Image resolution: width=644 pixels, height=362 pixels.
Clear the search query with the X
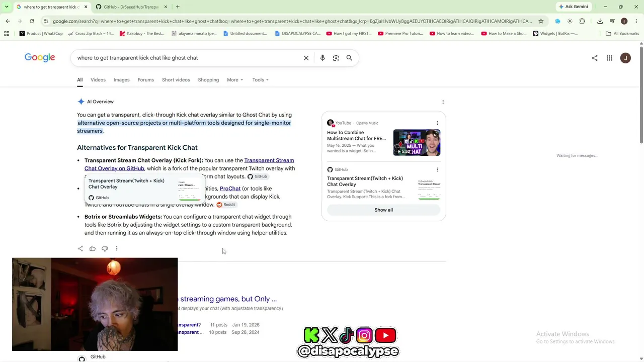[x=306, y=58]
